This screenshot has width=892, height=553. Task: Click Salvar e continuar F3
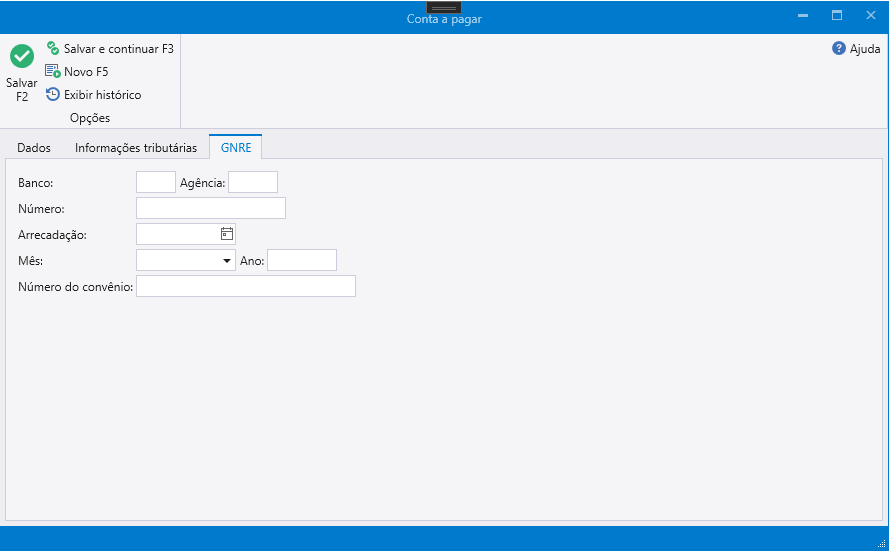[x=110, y=48]
